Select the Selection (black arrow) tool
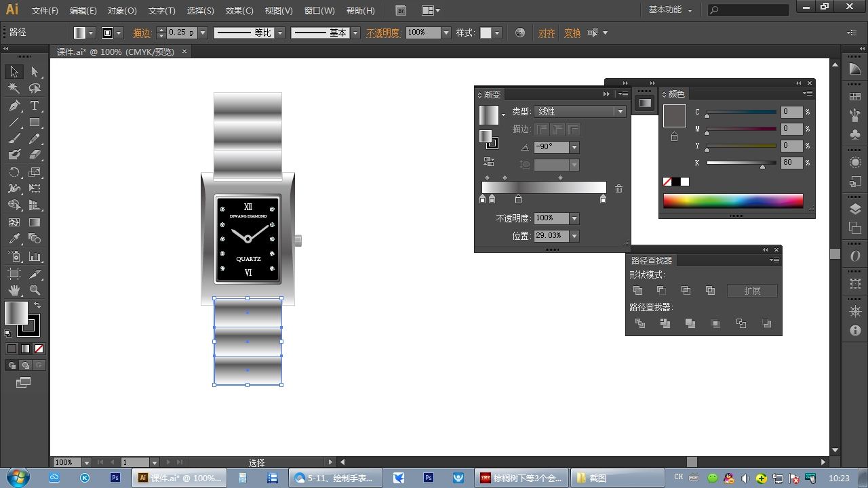868x488 pixels. tap(14, 72)
